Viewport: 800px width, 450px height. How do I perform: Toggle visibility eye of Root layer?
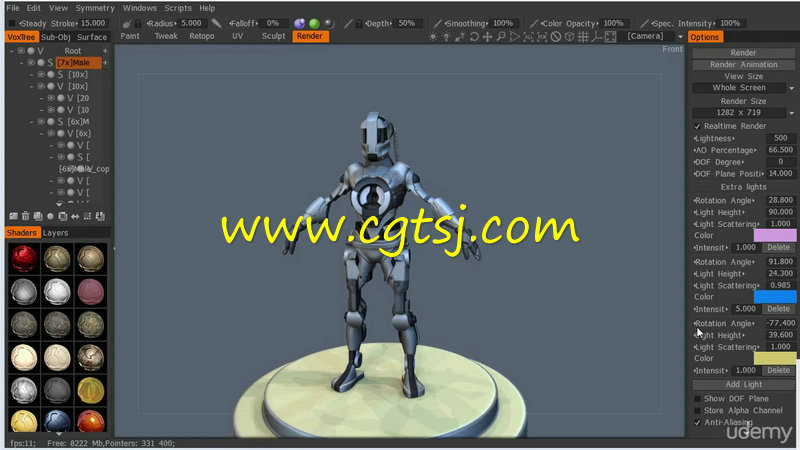tap(21, 51)
